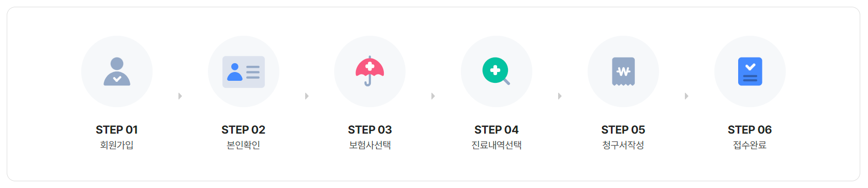Select the blue checklist submission complete icon
The width and height of the screenshot is (868, 188).
tap(750, 71)
